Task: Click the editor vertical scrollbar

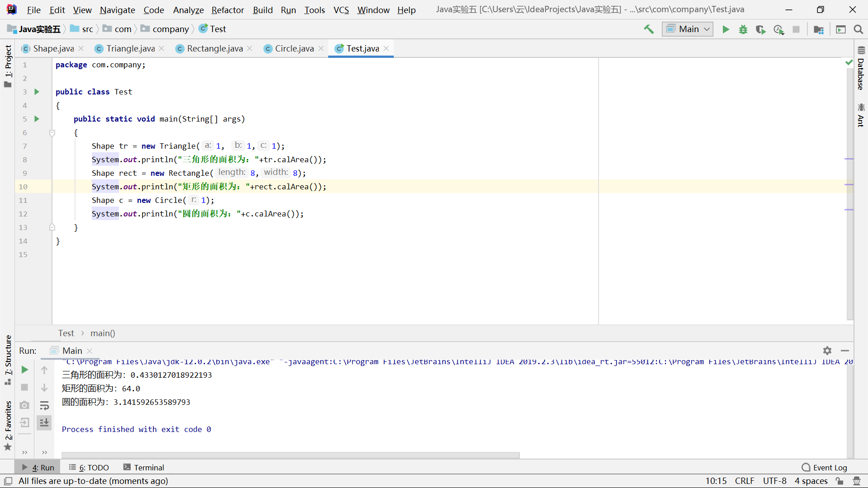Action: click(x=849, y=194)
